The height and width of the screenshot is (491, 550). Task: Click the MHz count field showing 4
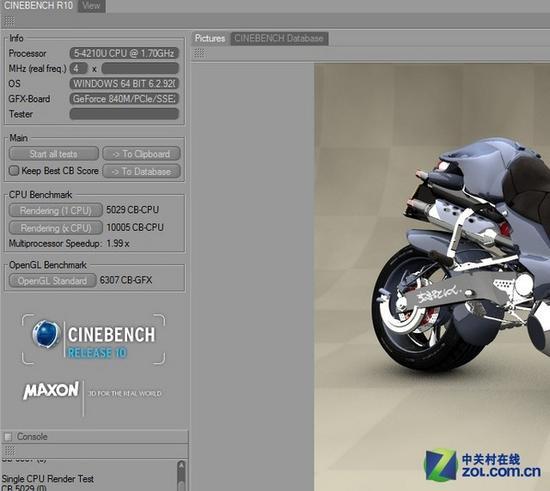pos(79,68)
